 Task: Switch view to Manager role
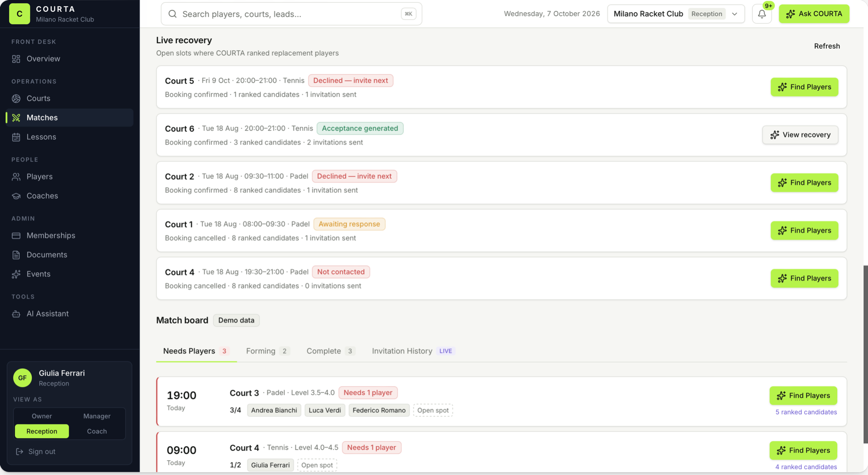point(97,416)
